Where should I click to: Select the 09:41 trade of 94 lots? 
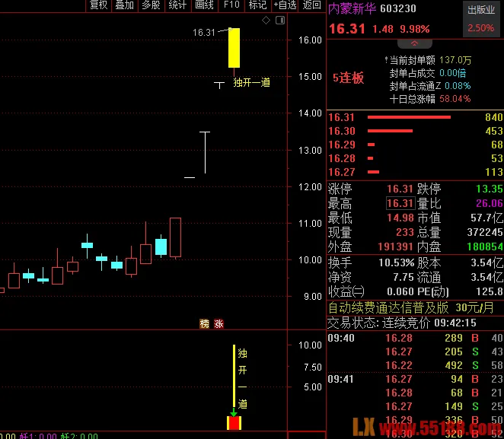click(415, 379)
